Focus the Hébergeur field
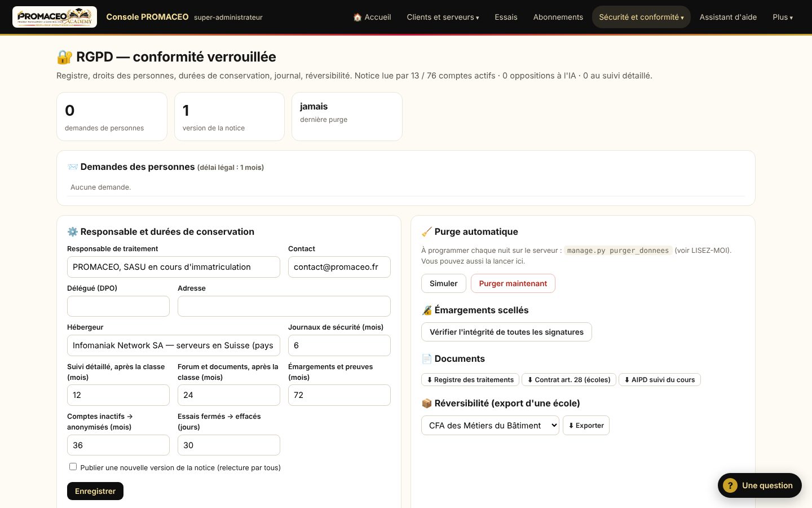The image size is (812, 508). (174, 345)
